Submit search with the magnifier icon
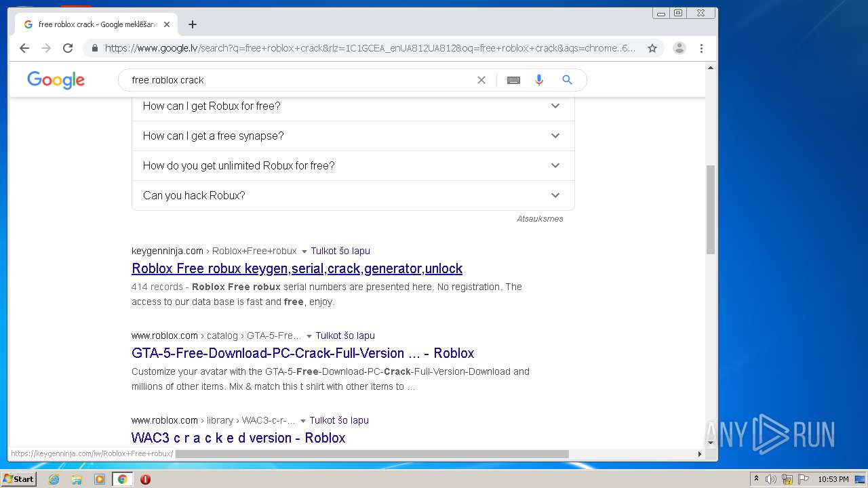The image size is (868, 488). [x=568, y=80]
